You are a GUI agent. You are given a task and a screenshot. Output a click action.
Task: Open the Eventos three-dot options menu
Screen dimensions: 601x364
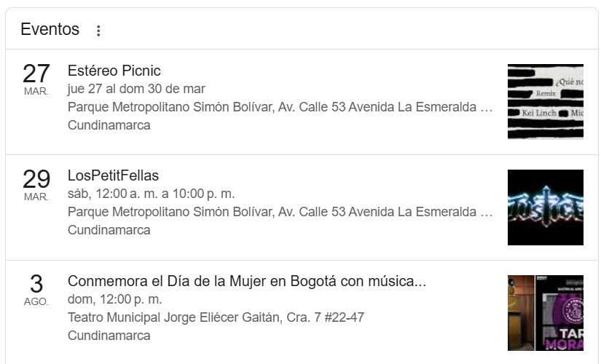coord(99,31)
